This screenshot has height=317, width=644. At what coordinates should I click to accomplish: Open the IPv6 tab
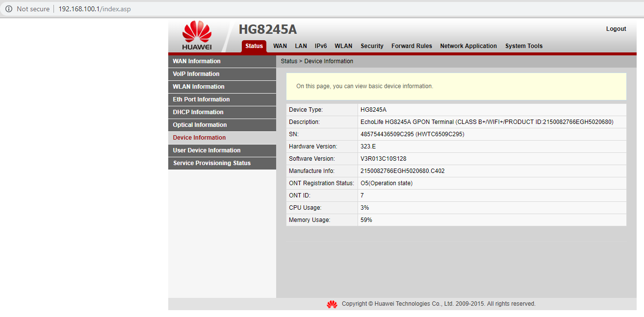click(x=321, y=46)
